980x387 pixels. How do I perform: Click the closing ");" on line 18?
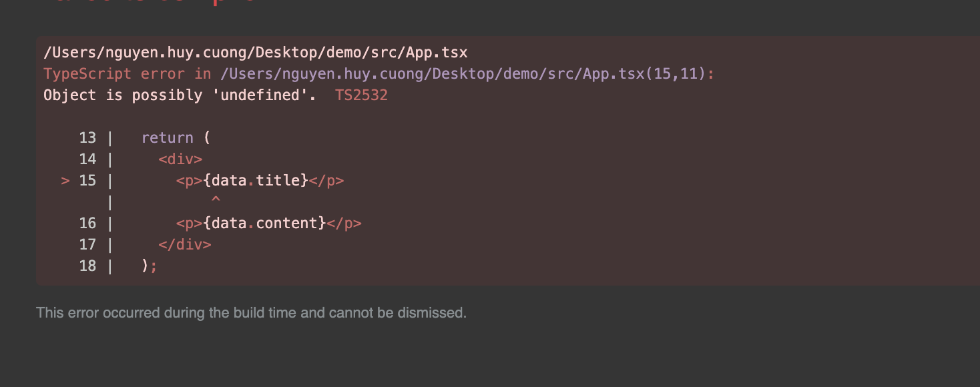[x=150, y=266]
